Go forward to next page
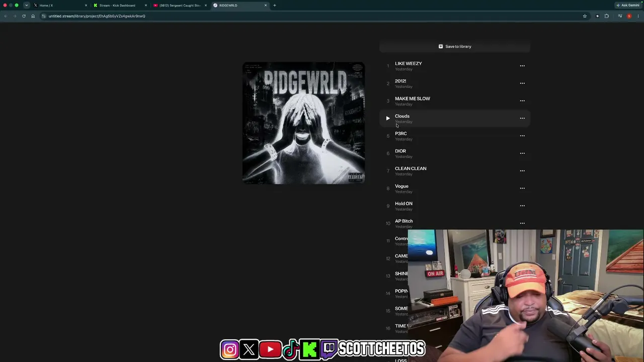This screenshot has height=362, width=644. (15, 16)
